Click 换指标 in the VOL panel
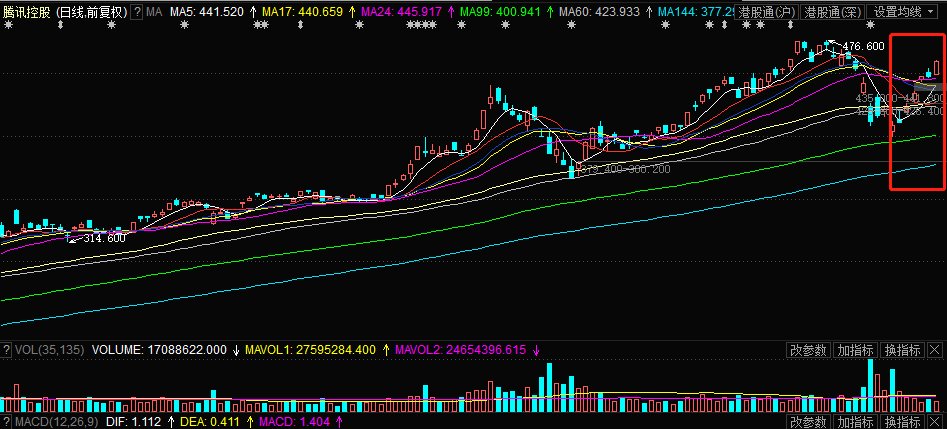947x429 pixels. point(902,350)
